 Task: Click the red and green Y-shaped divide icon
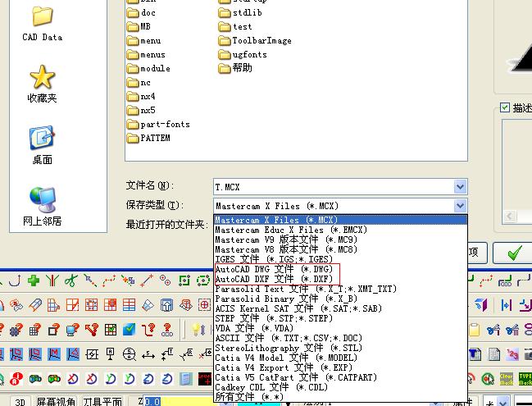52,281
